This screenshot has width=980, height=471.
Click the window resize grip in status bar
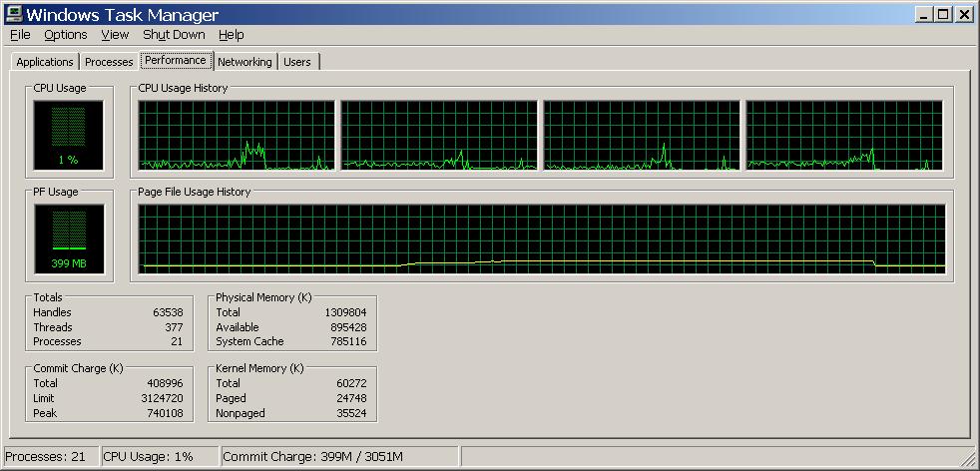click(967, 458)
